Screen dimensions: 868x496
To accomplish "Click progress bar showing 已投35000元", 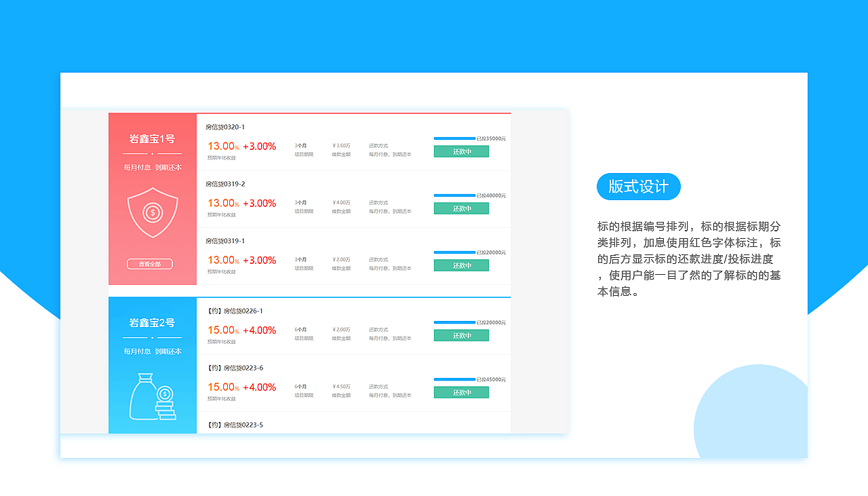I will tap(454, 138).
